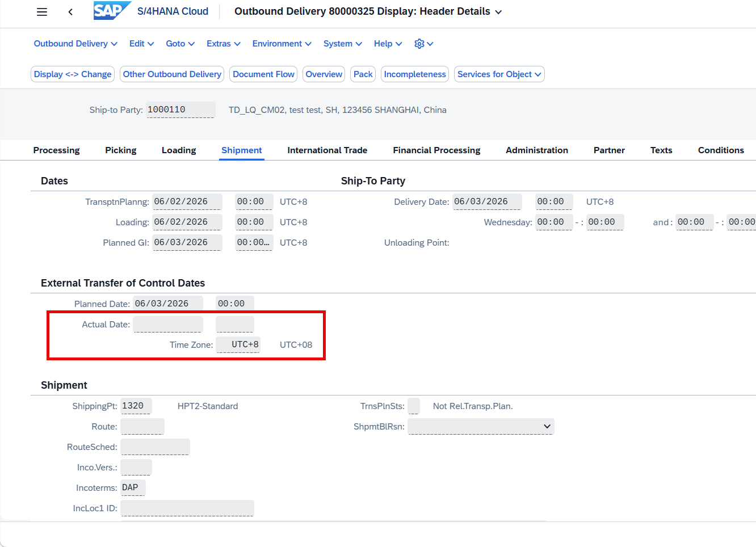The width and height of the screenshot is (756, 547).
Task: Click Wednesday first end time field
Action: 605,222
